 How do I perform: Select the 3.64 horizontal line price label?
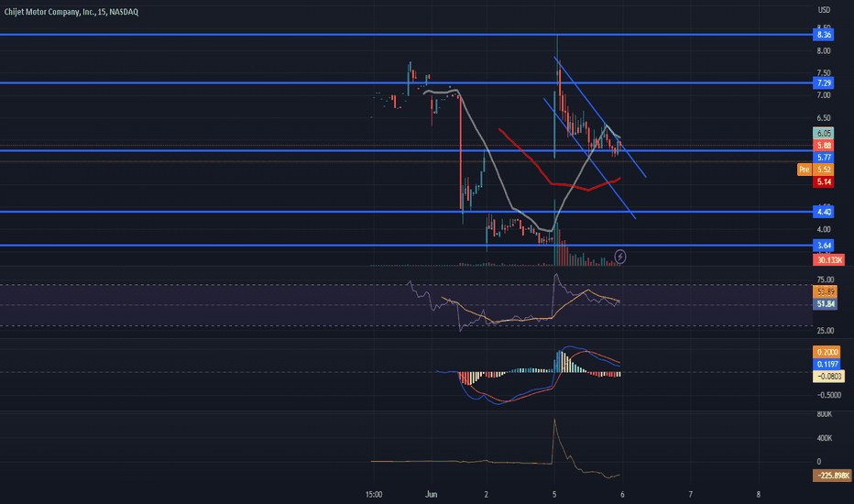tap(824, 246)
